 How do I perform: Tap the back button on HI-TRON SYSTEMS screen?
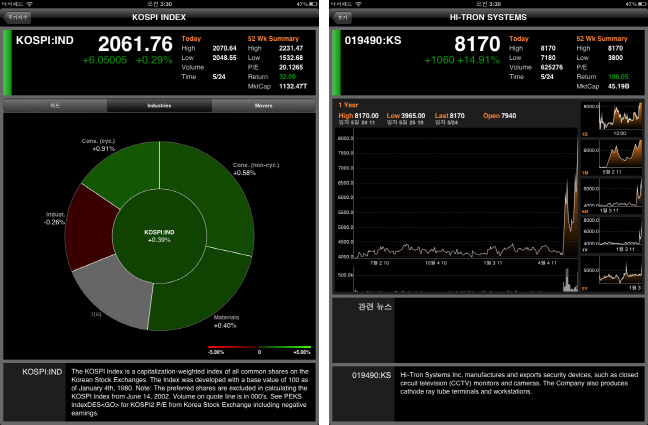coord(343,17)
